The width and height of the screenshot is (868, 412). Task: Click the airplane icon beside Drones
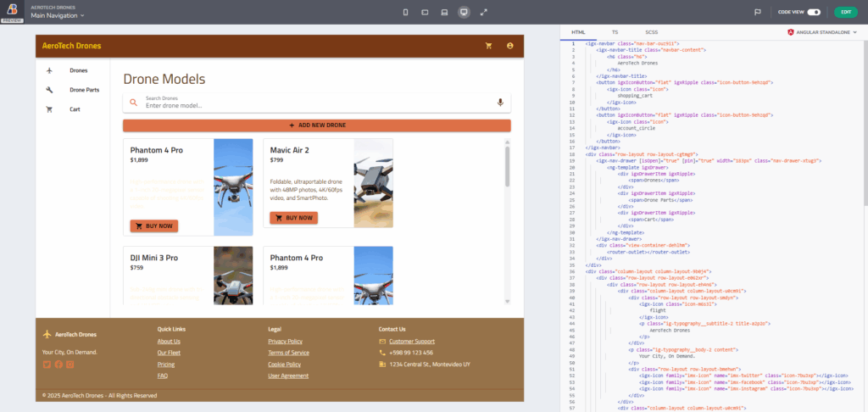[49, 70]
